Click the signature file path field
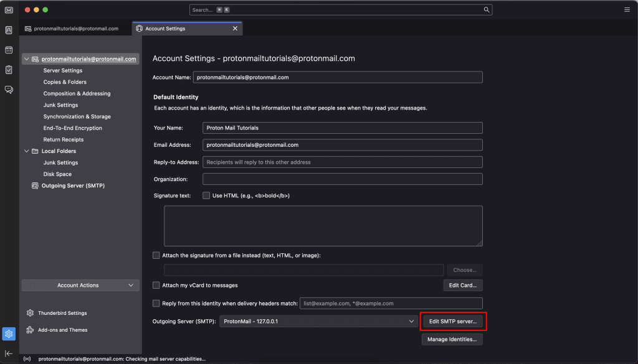Image resolution: width=638 pixels, height=364 pixels. pyautogui.click(x=303, y=270)
